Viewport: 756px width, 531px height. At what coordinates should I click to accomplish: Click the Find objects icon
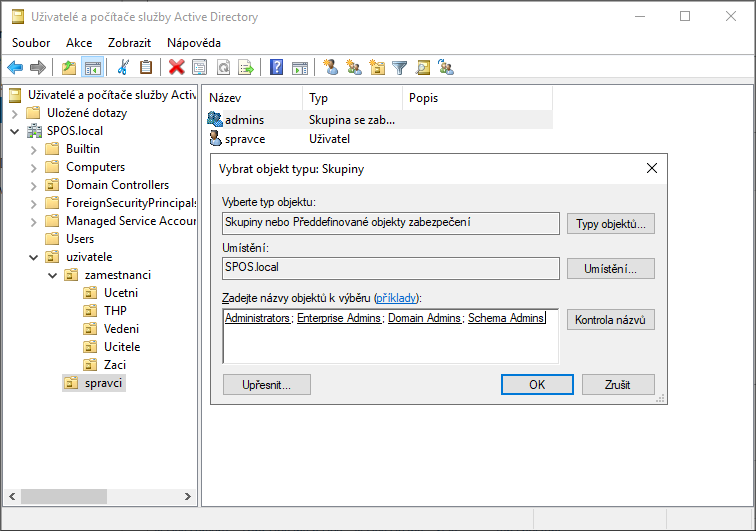click(x=423, y=68)
